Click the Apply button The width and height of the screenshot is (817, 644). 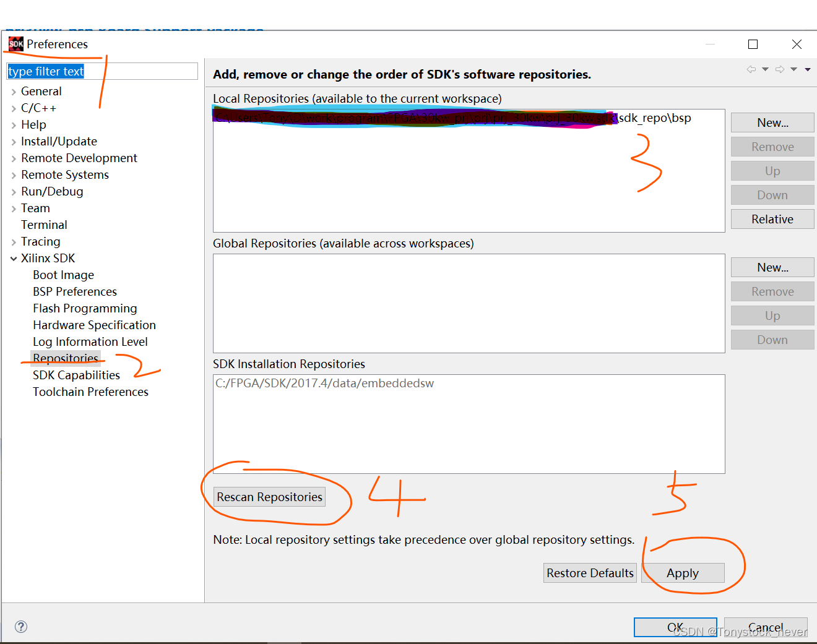[683, 573]
